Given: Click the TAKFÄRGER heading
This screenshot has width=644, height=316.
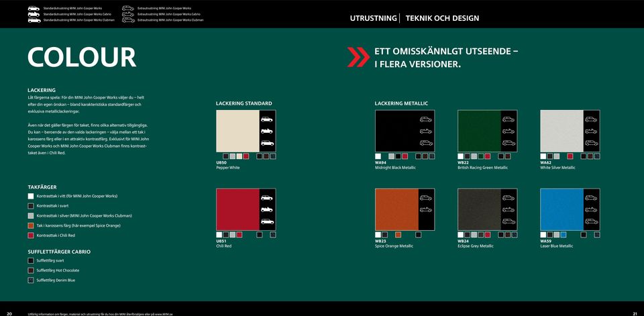Looking at the screenshot, I should 42,187.
